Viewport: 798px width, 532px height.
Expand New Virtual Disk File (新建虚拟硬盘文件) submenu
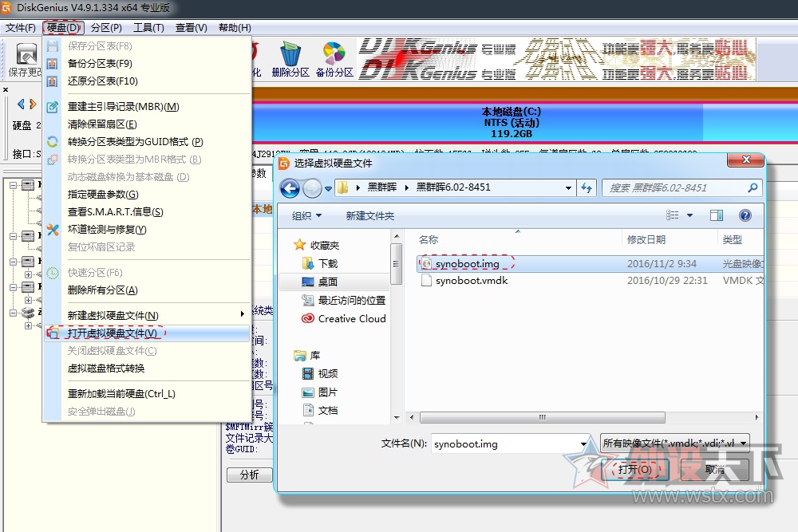click(147, 315)
